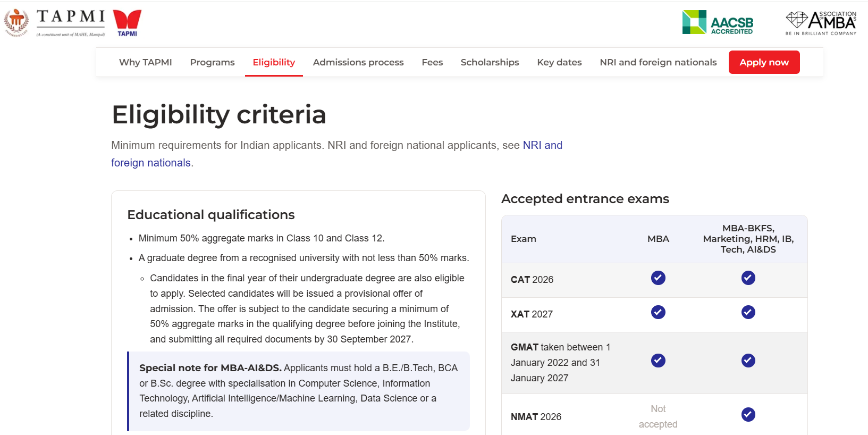Click GMAT row checkmark under MBA-BKFS column
Screen dimensions: 868x435
(748, 361)
